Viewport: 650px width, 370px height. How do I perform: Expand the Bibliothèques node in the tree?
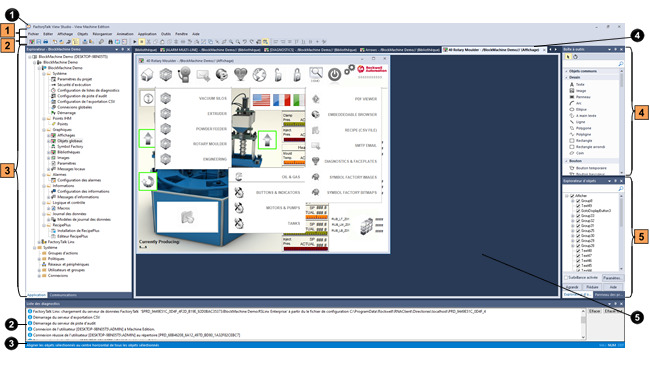[x=49, y=152]
